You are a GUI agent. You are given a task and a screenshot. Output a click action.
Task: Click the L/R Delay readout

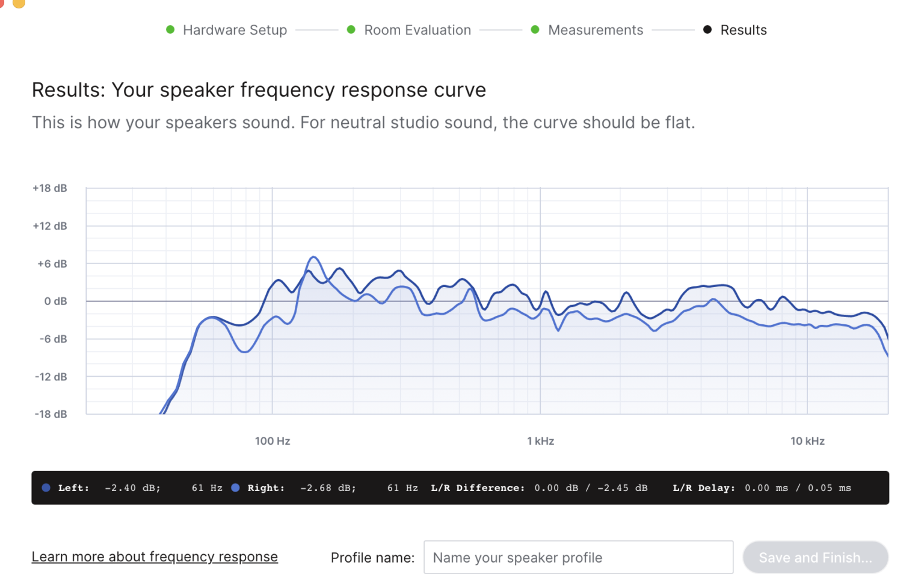[x=762, y=488]
